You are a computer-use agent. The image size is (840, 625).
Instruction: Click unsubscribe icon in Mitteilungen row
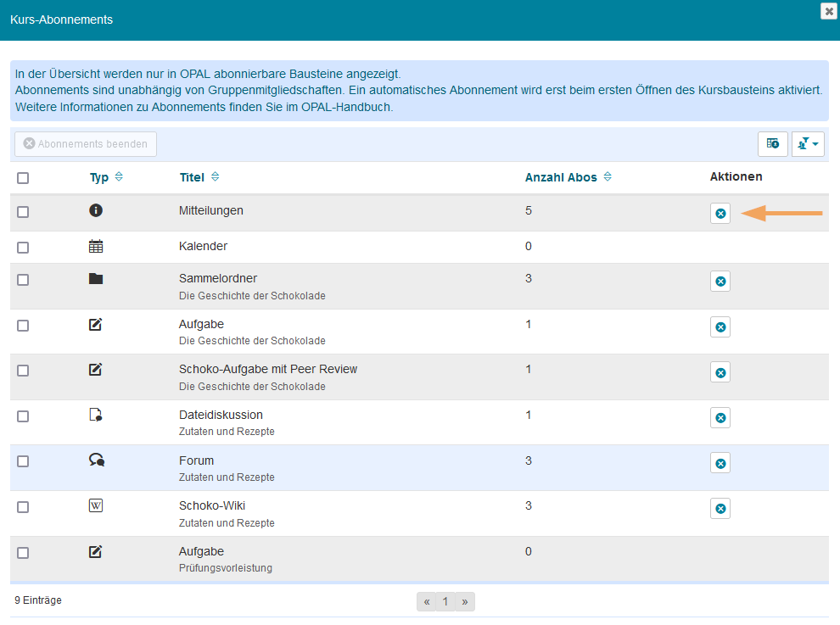pos(720,214)
